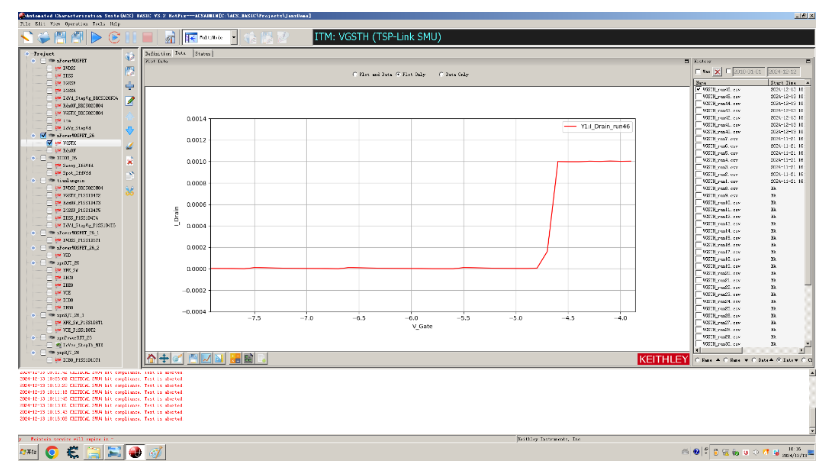This screenshot has width=824, height=462.
Task: Click the top cube icon in the vertical tree toolbar
Action: click(130, 57)
